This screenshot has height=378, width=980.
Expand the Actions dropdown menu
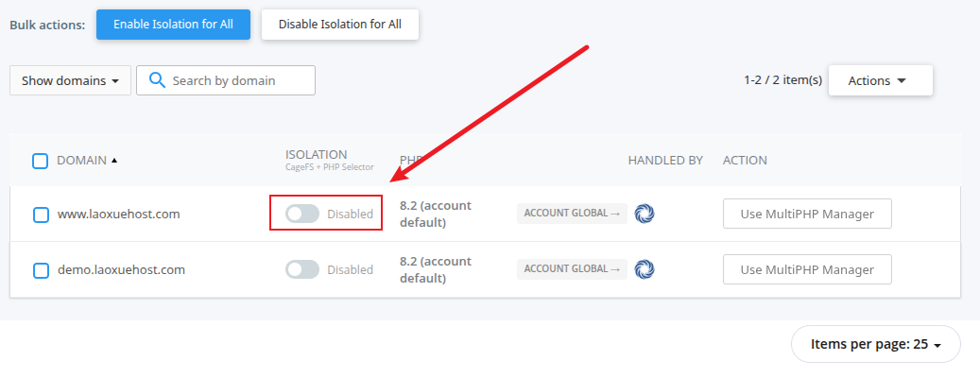(880, 80)
